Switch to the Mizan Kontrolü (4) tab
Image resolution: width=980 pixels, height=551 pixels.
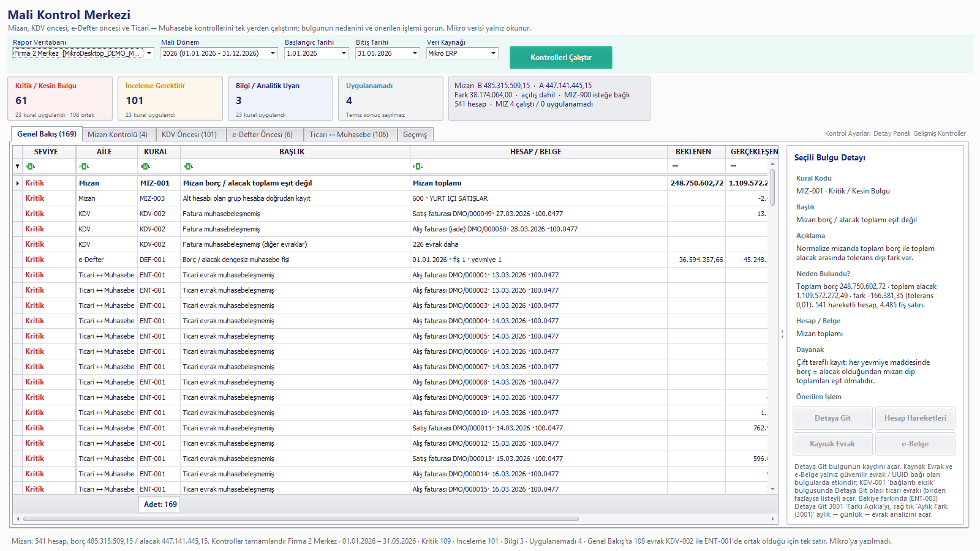(118, 135)
